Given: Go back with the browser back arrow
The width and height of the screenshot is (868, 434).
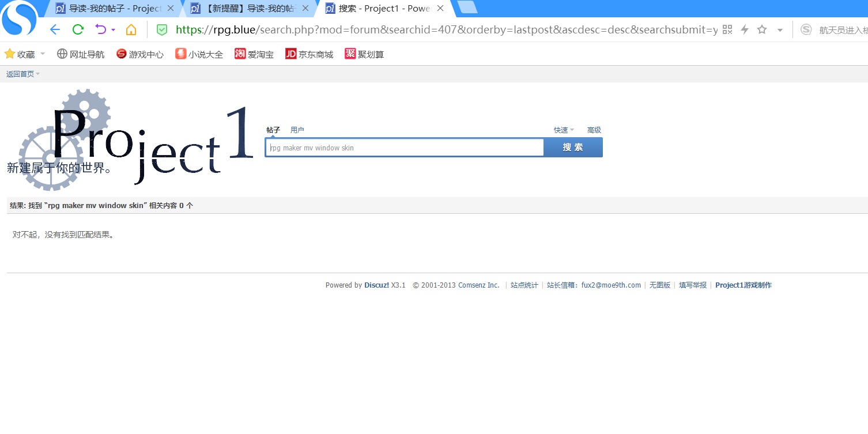Looking at the screenshot, I should pyautogui.click(x=55, y=30).
